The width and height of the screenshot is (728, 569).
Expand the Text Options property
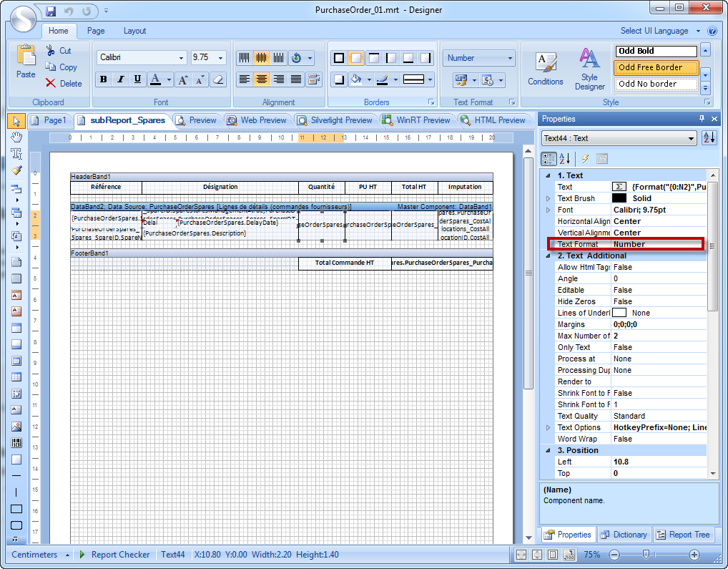[549, 427]
